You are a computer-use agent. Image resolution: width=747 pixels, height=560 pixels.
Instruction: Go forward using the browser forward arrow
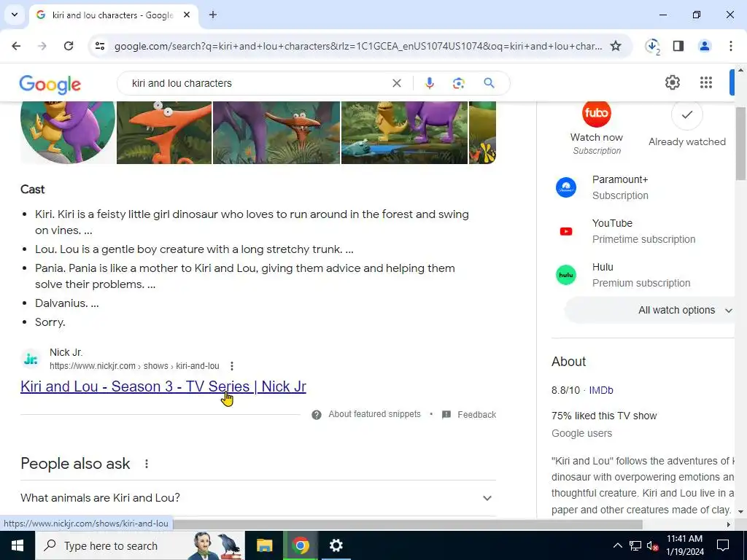[x=42, y=46]
